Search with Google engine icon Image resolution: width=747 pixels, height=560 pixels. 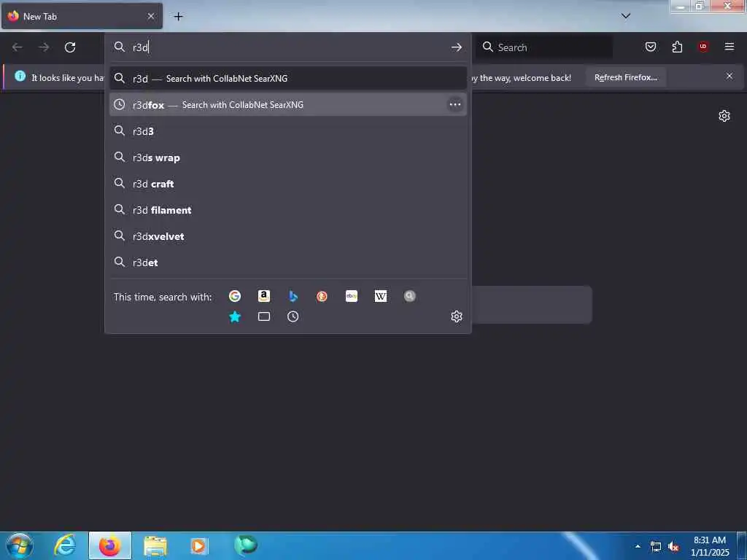point(235,296)
